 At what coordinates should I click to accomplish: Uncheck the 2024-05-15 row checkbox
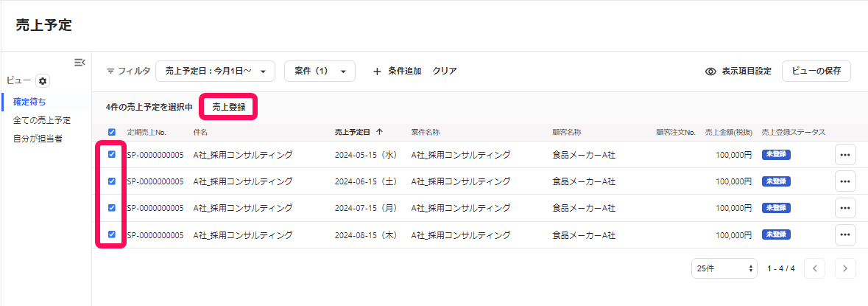[112, 154]
